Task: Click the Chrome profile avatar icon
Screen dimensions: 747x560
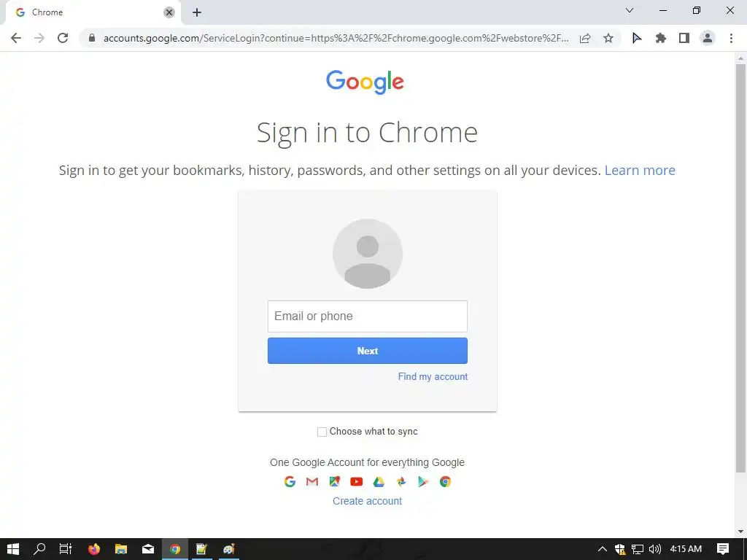Action: [708, 38]
